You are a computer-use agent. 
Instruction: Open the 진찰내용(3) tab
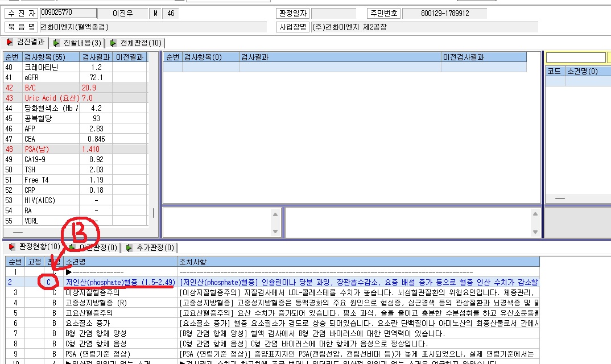(x=78, y=43)
